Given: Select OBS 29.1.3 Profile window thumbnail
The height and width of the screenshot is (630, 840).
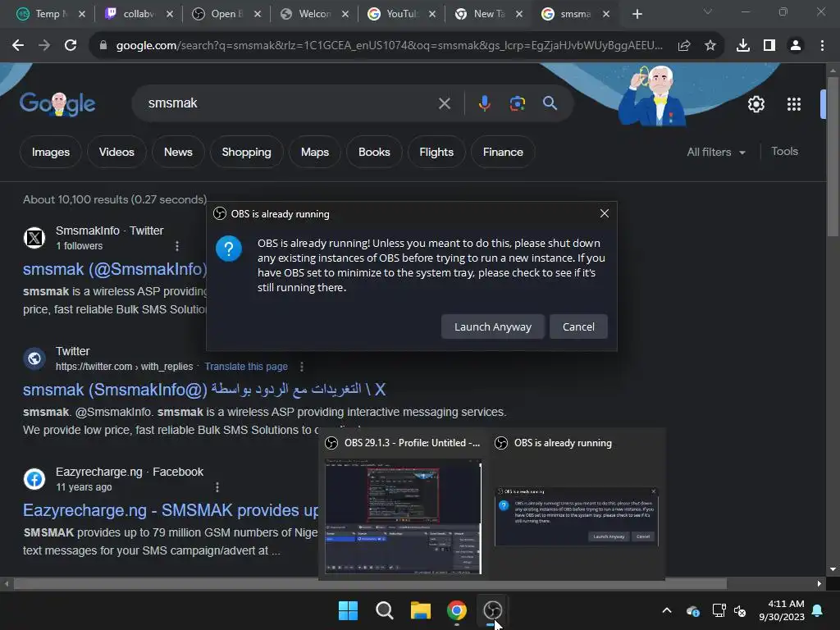Looking at the screenshot, I should [x=403, y=517].
